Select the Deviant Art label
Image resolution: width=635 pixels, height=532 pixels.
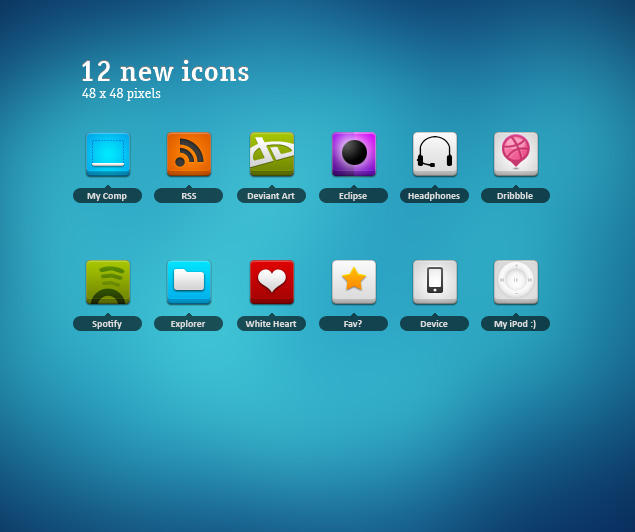point(271,196)
